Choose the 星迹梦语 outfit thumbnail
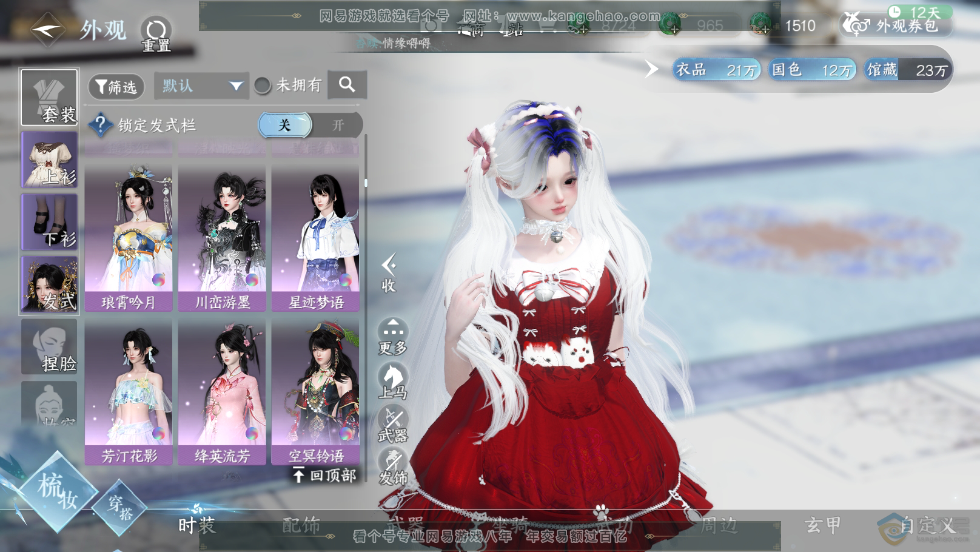This screenshot has width=980, height=552. [x=315, y=237]
